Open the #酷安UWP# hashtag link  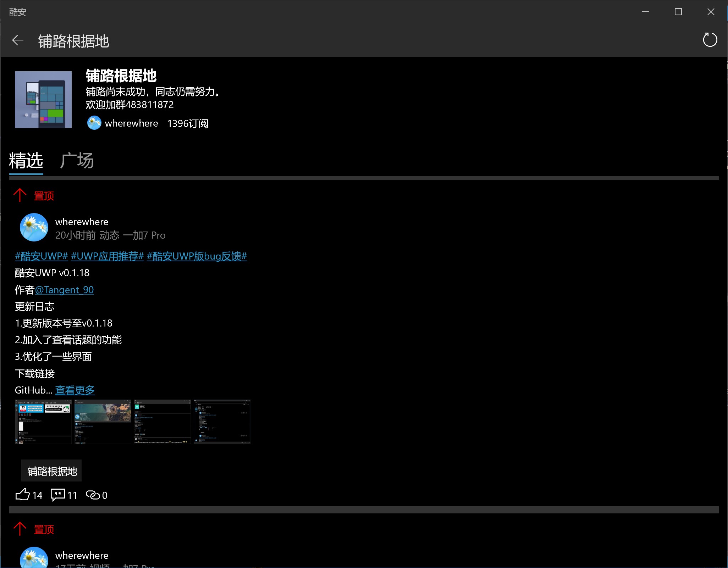click(x=42, y=256)
